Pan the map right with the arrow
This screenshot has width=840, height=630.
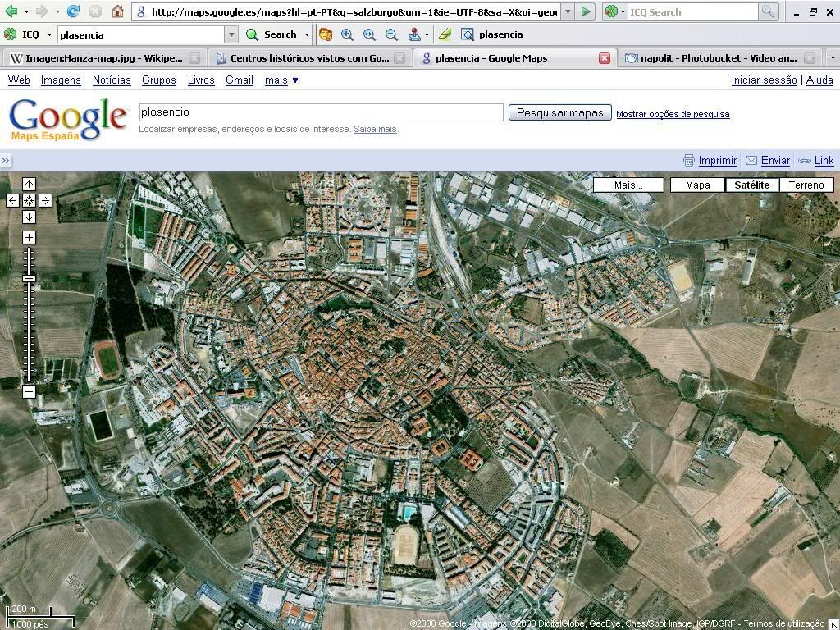tap(45, 200)
